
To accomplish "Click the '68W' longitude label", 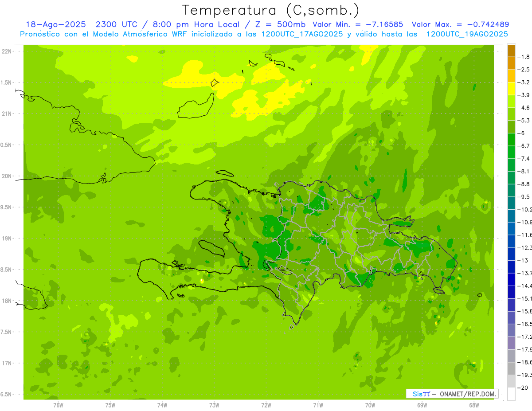I will pos(474,405).
